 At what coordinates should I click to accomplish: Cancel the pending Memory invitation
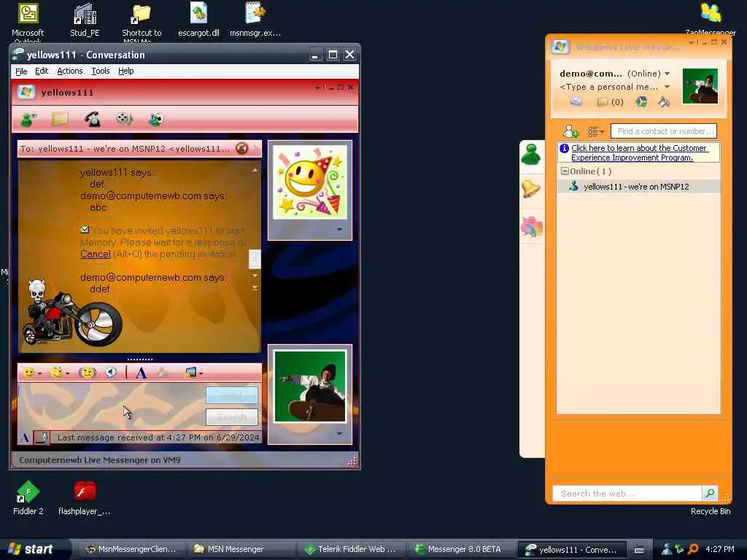tap(96, 254)
